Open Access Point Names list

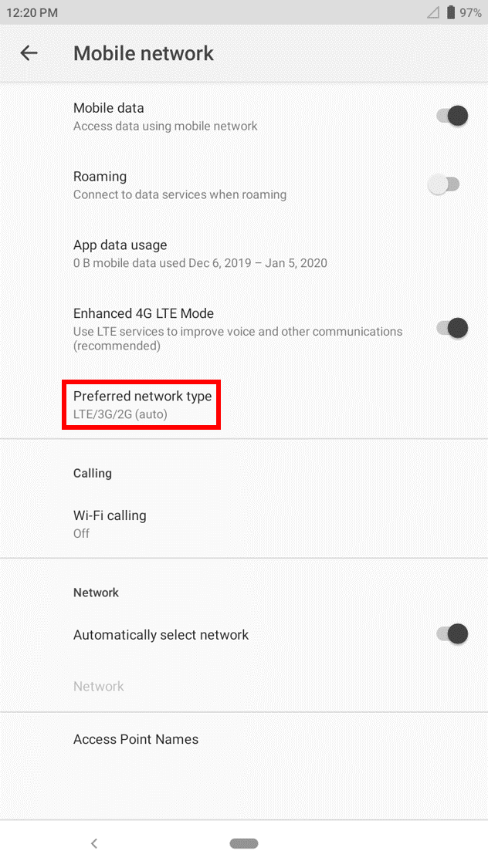[136, 738]
